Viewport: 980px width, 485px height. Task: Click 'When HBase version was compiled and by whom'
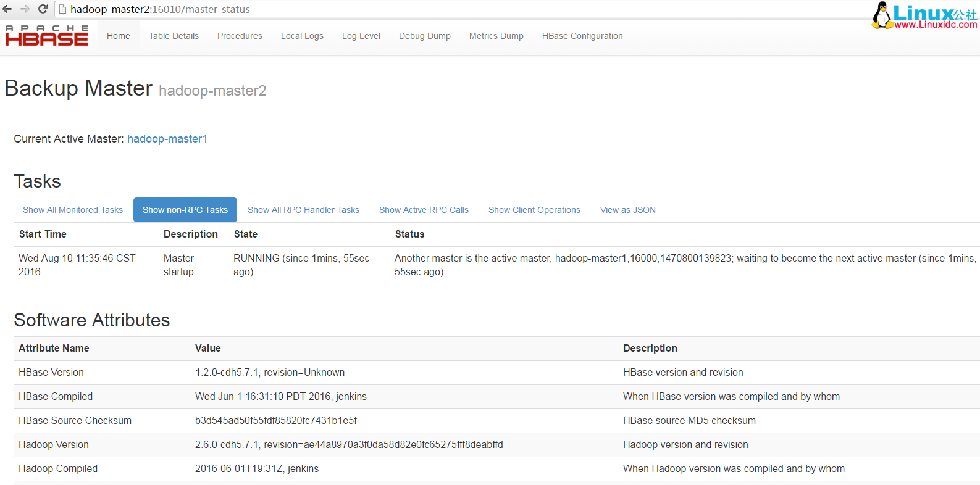point(731,396)
